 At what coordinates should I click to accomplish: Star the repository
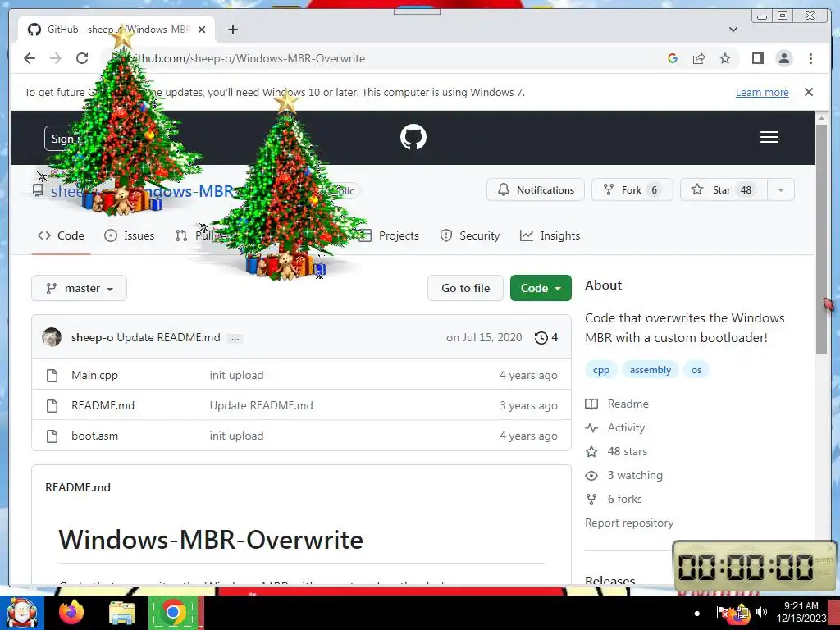point(724,189)
